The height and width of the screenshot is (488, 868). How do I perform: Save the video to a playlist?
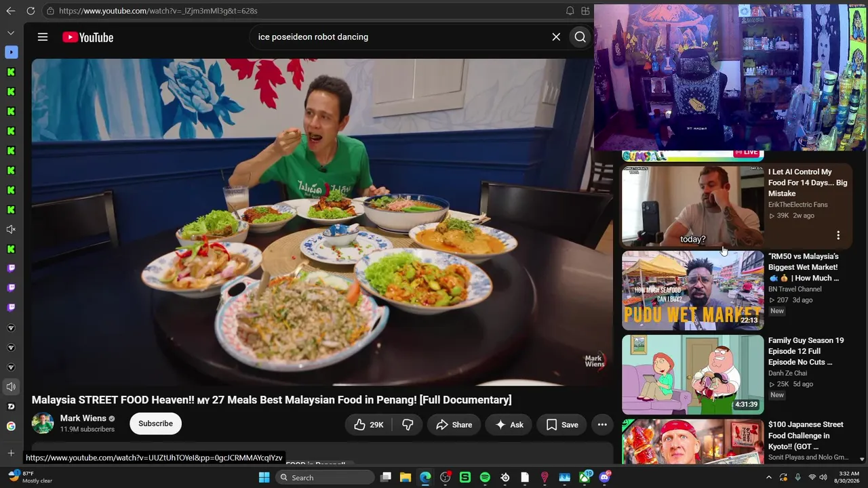coord(562,425)
